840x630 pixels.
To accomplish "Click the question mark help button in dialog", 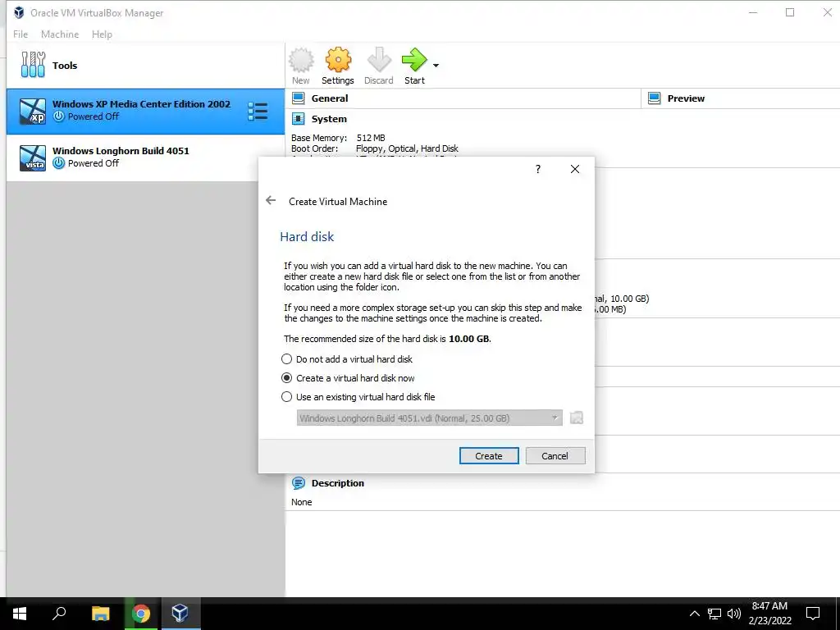I will [538, 169].
